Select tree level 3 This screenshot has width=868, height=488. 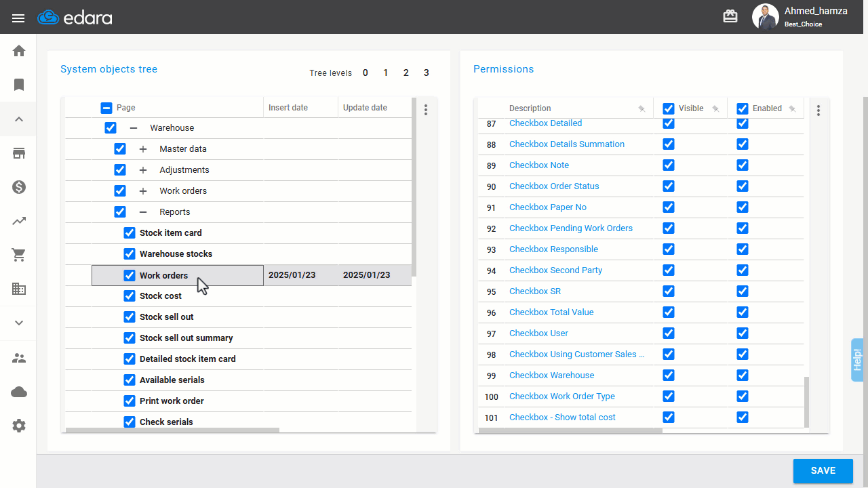[427, 73]
